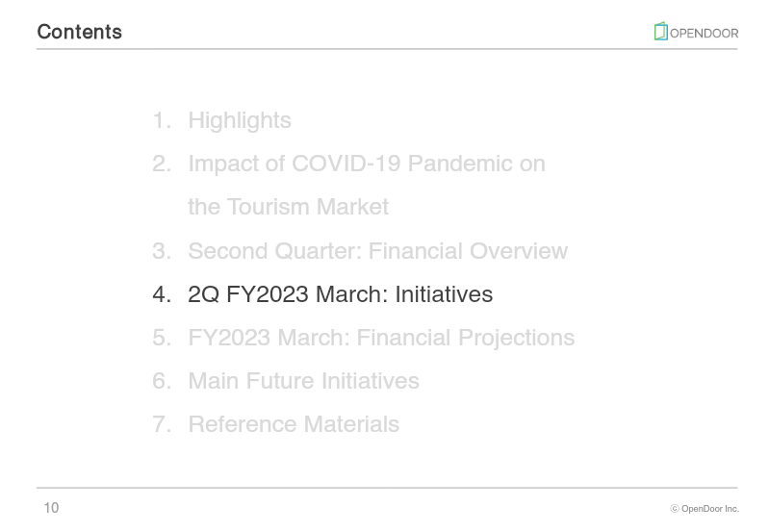Select 2Q FY2023 March: Initiatives heading
This screenshot has width=769, height=532.
pyautogui.click(x=341, y=294)
